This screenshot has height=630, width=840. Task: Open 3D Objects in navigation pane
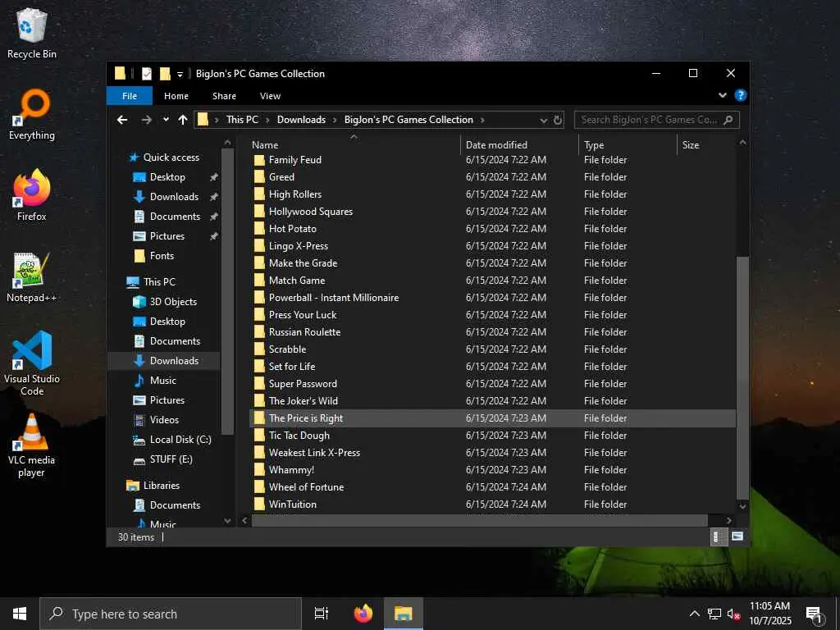[173, 302]
